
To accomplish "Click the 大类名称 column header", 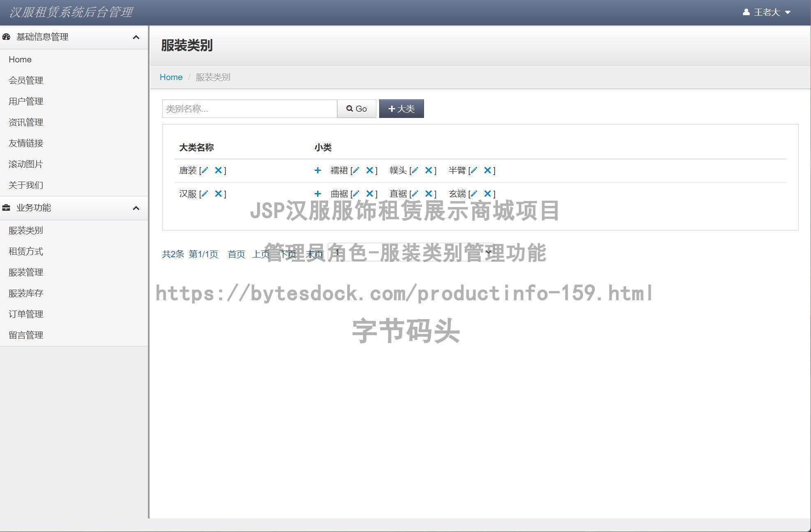I will click(196, 147).
